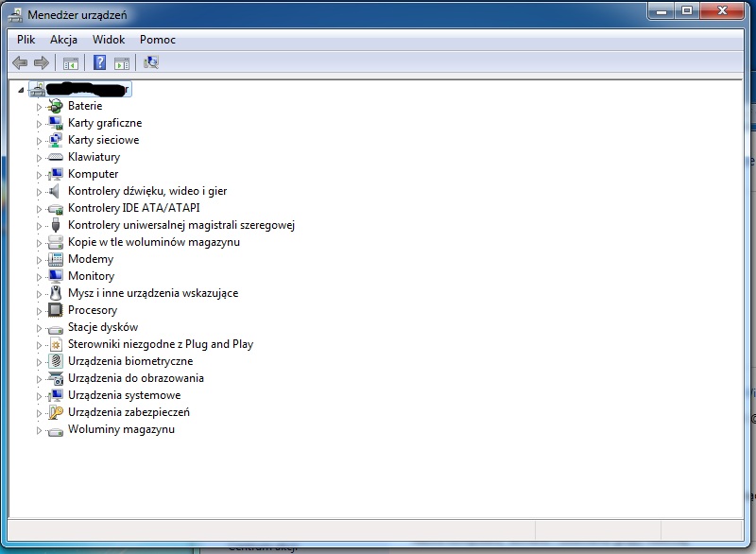Select Mysz i inne urządzenia wskazujące row
The image size is (756, 554).
point(153,293)
